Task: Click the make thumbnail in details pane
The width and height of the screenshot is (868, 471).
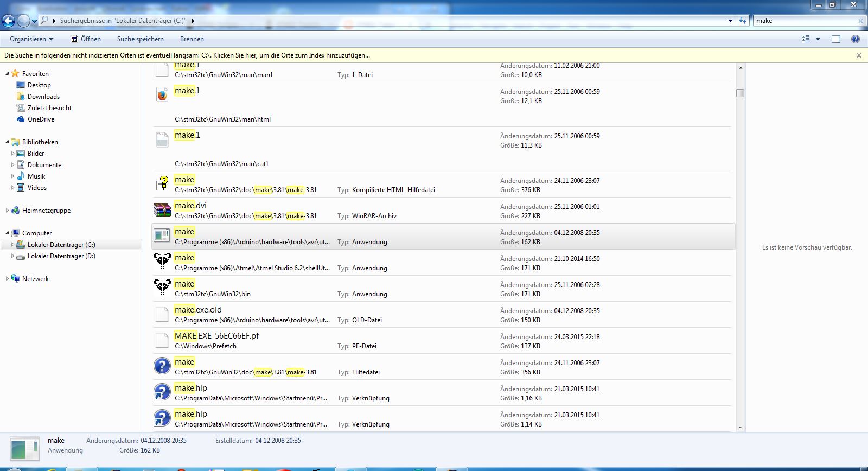Action: [25, 450]
